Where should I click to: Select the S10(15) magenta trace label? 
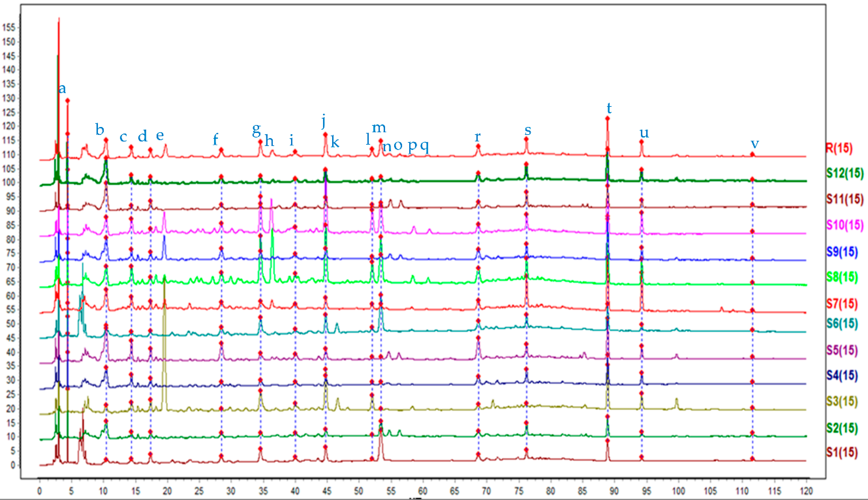(844, 225)
